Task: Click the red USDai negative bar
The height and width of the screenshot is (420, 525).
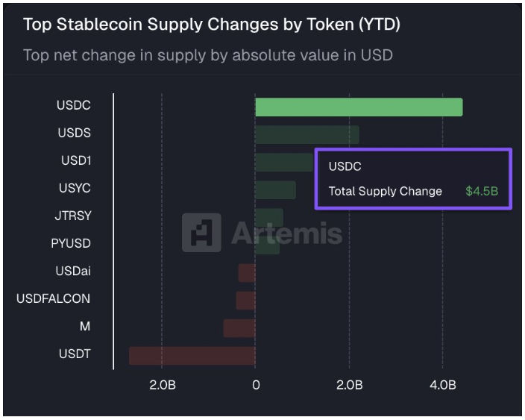Action: 247,272
